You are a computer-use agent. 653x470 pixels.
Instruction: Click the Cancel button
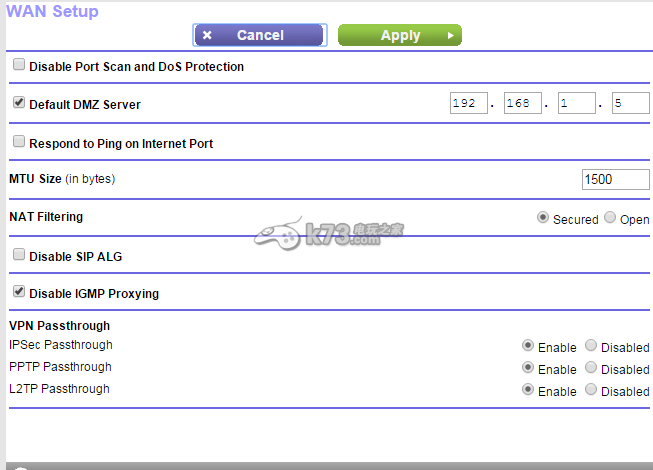click(x=258, y=35)
